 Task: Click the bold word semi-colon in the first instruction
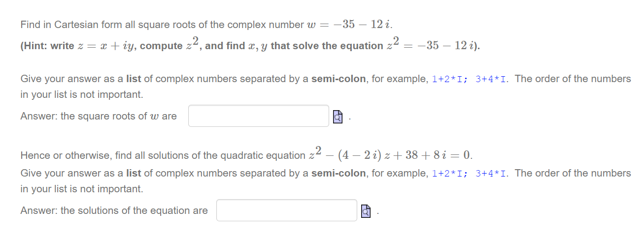point(339,79)
